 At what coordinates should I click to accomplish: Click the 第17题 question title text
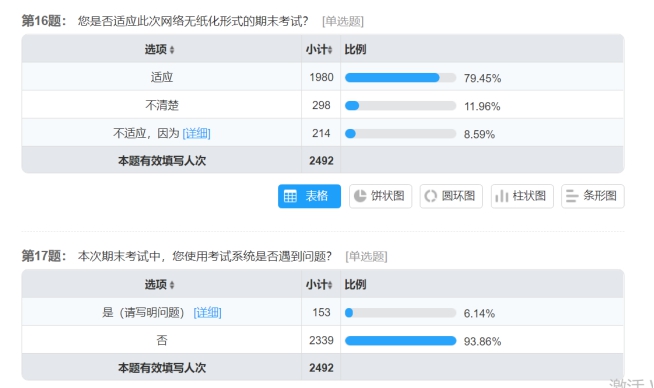44,255
